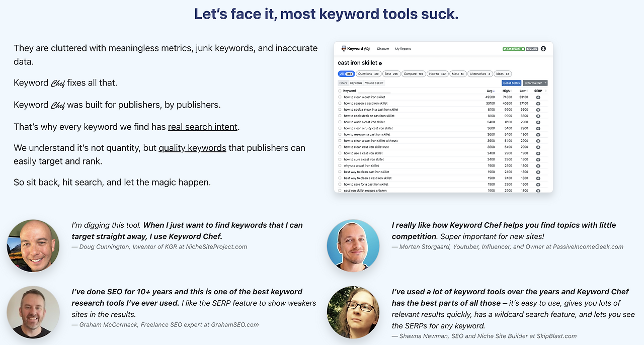The width and height of the screenshot is (644, 345).
Task: Select the Alternatives 4 filter pill
Action: coord(480,74)
